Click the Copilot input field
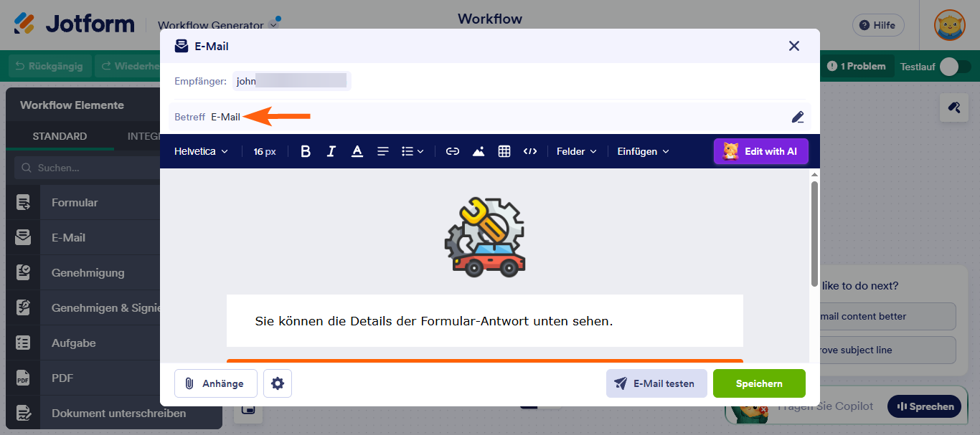This screenshot has height=435, width=980. coord(825,406)
